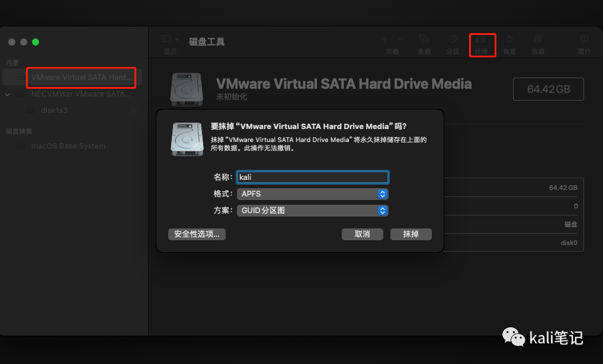Click the remove volume minus icon
603x364 pixels.
(400, 39)
